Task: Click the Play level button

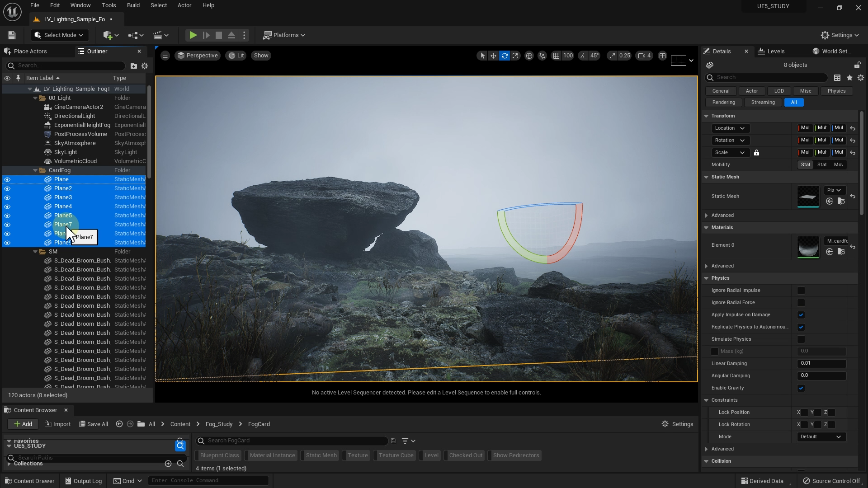Action: coord(193,35)
